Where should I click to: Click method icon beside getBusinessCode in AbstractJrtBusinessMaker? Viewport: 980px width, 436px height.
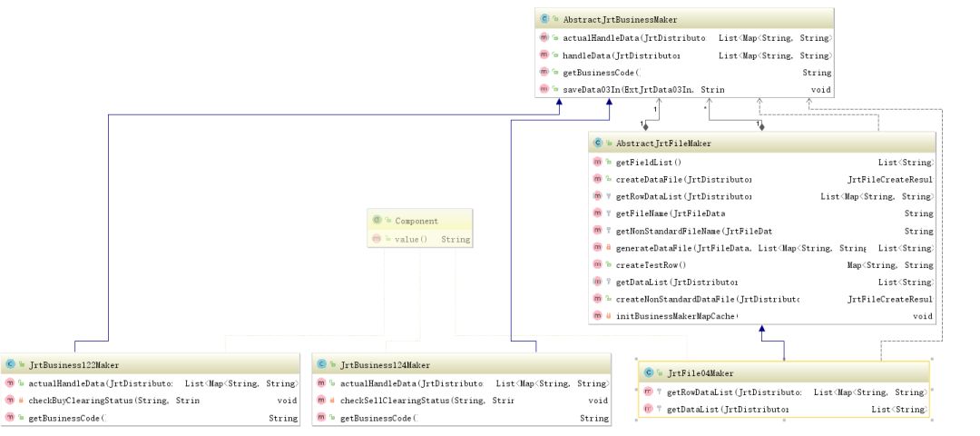tap(544, 73)
